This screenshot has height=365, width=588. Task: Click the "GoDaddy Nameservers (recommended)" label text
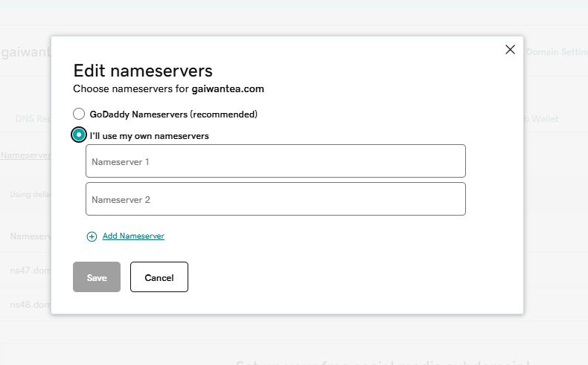pos(173,114)
